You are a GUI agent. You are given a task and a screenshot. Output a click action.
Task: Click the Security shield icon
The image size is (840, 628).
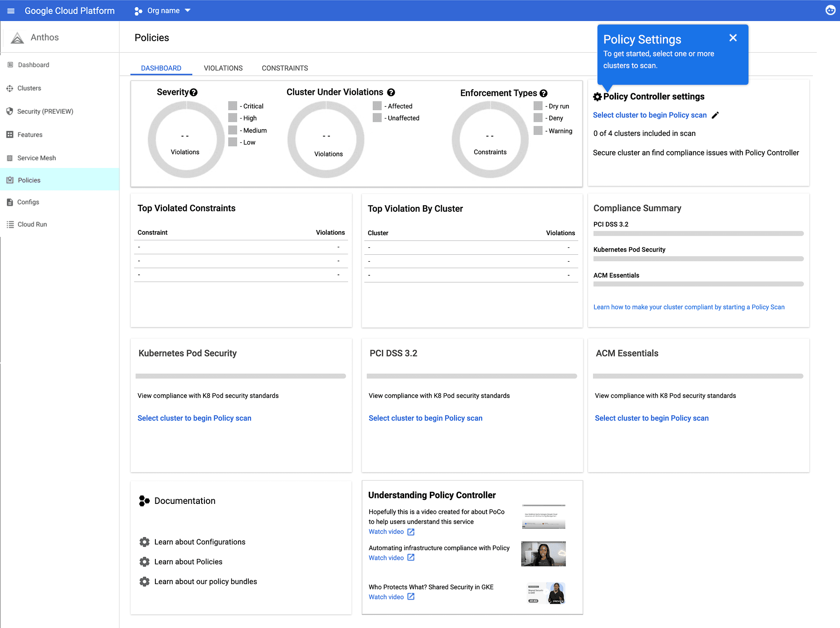(x=9, y=111)
